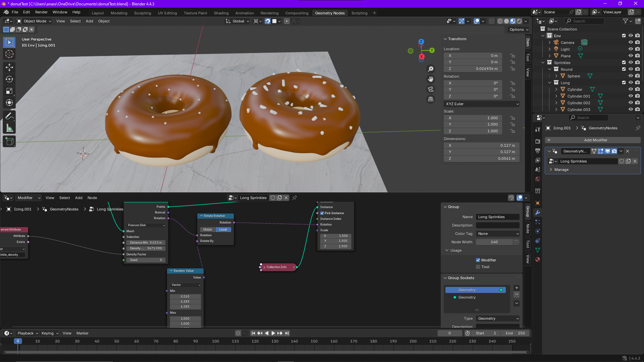Open Render properties tab icon
This screenshot has width=644, height=362.
click(x=538, y=141)
